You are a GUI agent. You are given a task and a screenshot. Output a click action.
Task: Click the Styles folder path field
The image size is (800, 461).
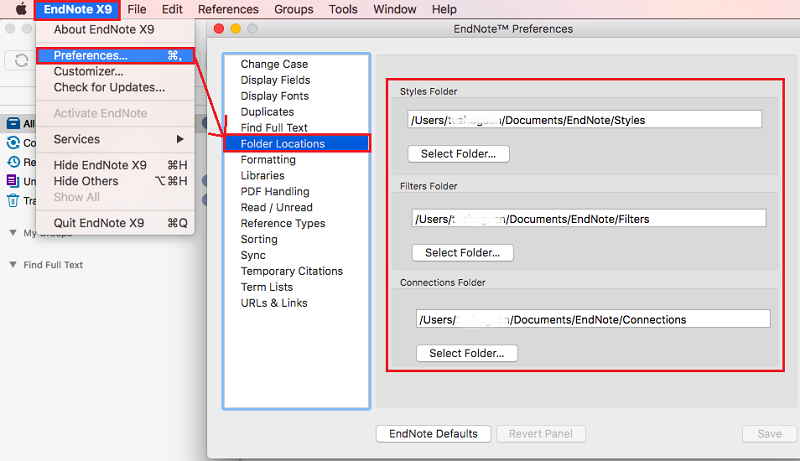click(x=584, y=120)
